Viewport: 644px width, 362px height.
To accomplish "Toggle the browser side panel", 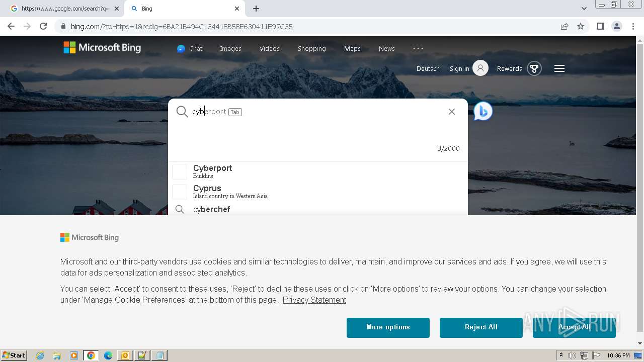I will 600,26.
